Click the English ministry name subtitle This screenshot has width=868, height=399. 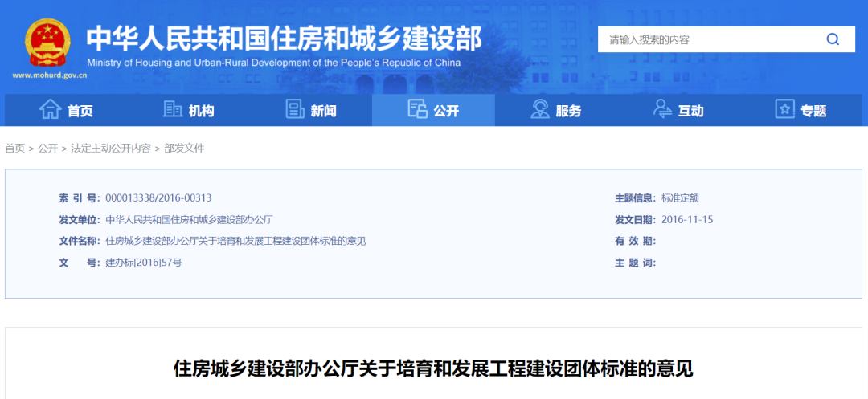point(273,63)
